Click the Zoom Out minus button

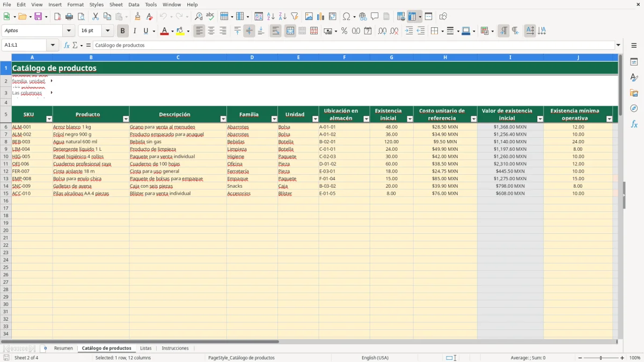580,358
